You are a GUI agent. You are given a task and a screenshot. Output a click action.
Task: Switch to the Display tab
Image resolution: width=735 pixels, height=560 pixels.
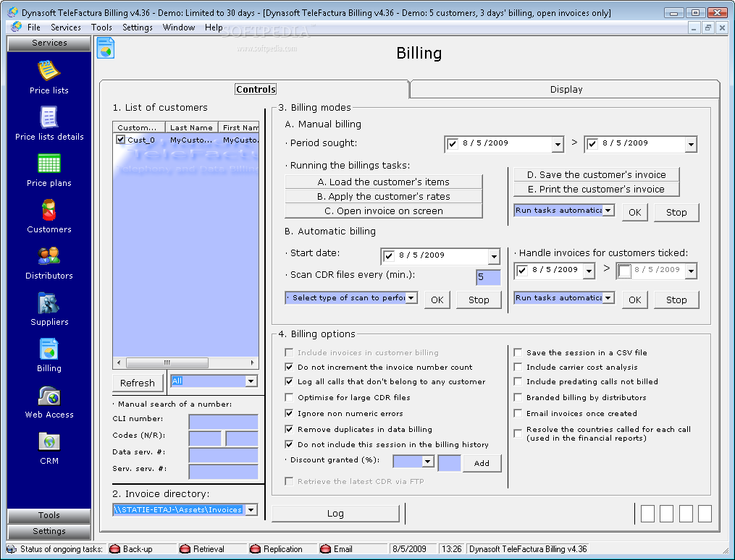566,90
